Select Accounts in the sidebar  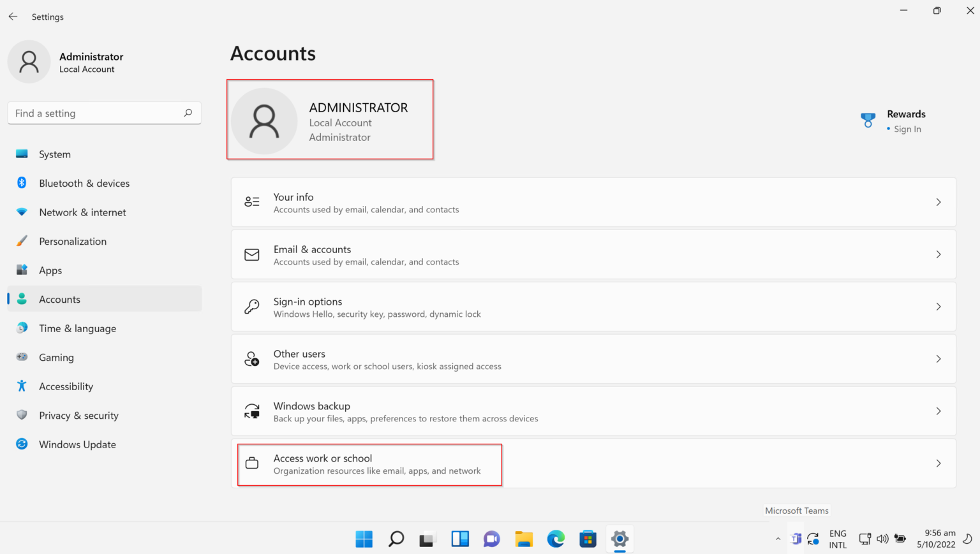tap(59, 298)
